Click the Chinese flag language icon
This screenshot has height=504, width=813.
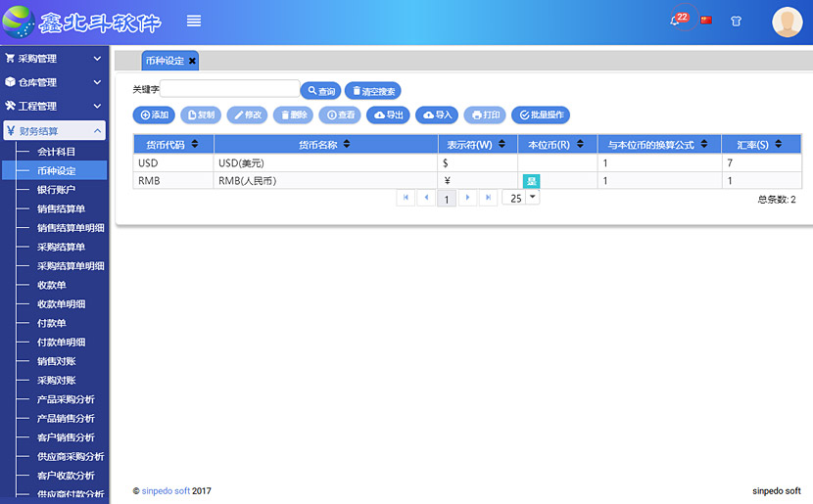706,21
